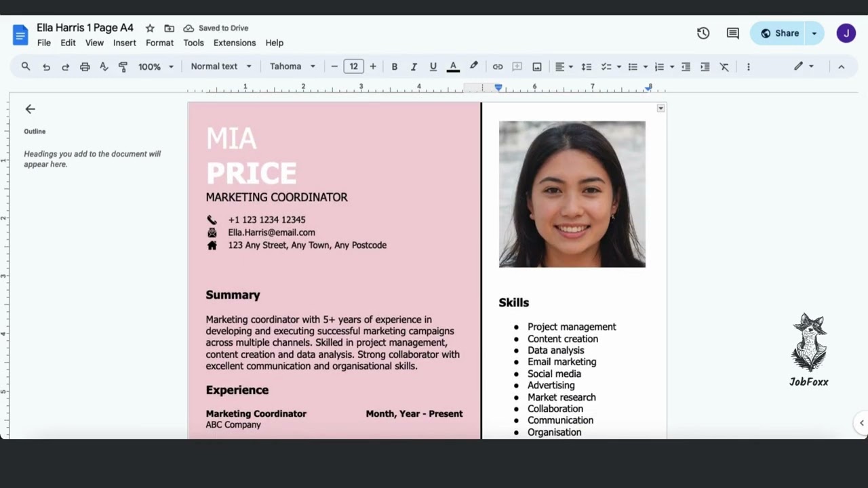Open the Format menu

pos(159,43)
